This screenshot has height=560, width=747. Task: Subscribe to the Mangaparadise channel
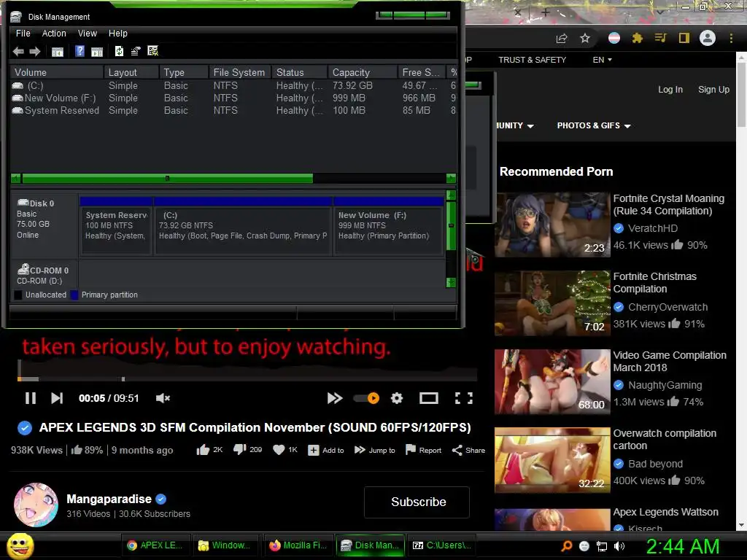click(417, 502)
